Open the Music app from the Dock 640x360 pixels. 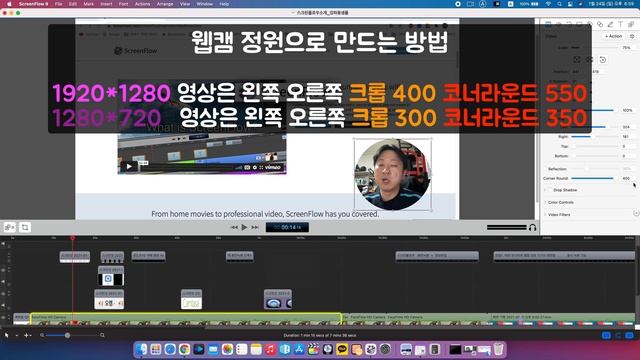click(270, 349)
